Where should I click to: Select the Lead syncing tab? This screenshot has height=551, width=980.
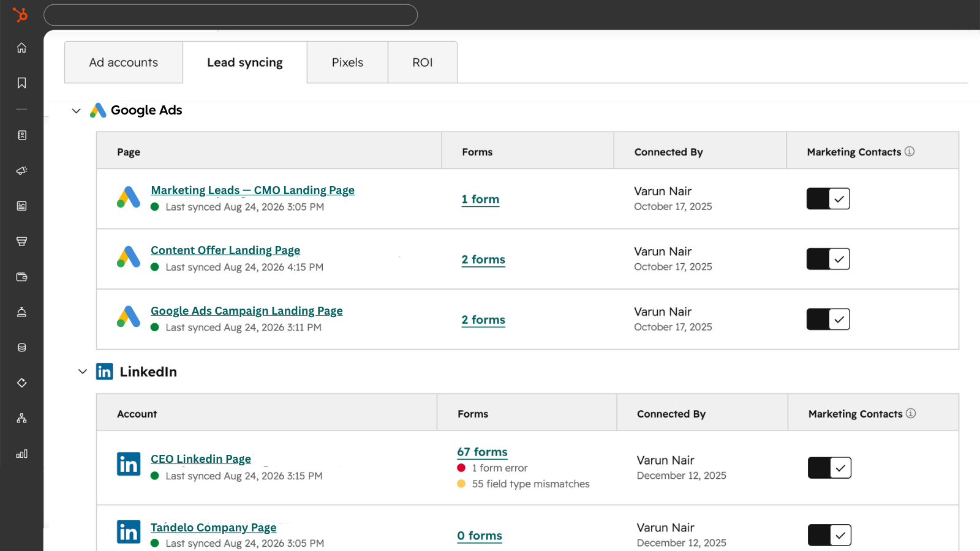point(245,62)
